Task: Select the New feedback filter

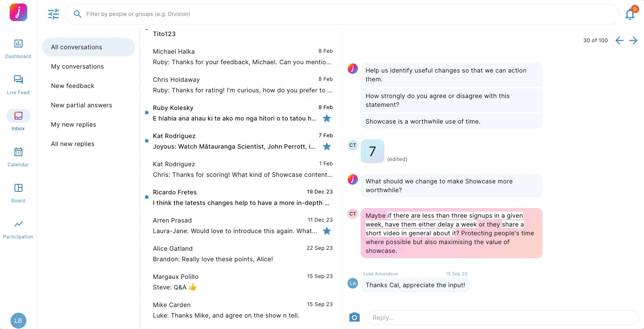Action: 72,86
